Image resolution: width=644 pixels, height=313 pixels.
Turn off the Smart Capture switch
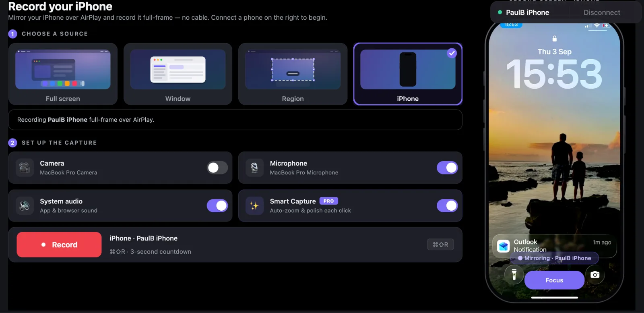pyautogui.click(x=447, y=205)
